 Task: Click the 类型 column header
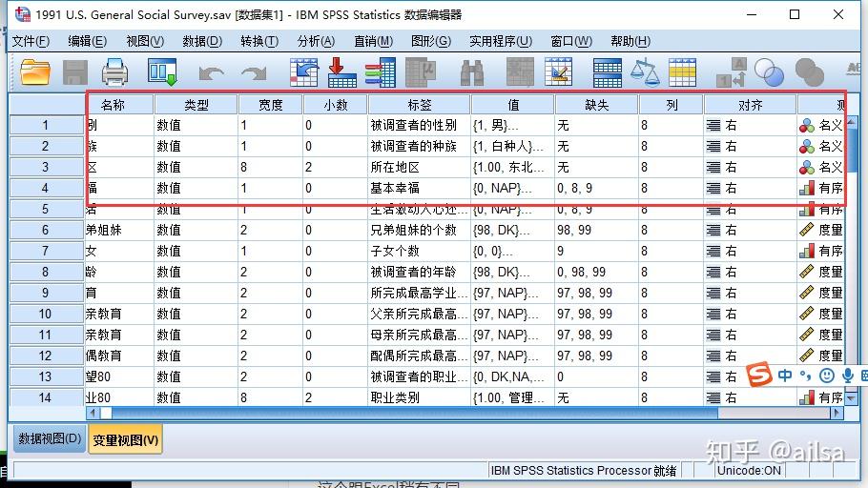click(x=196, y=105)
